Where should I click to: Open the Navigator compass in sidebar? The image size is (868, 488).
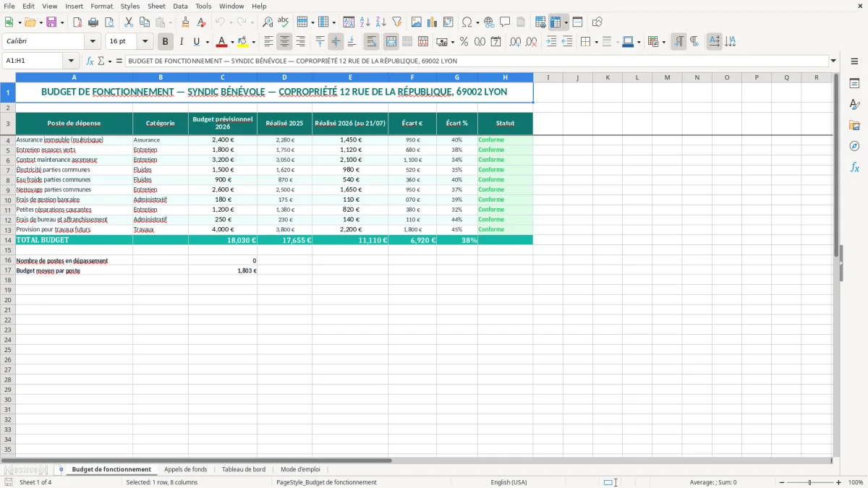coord(854,146)
